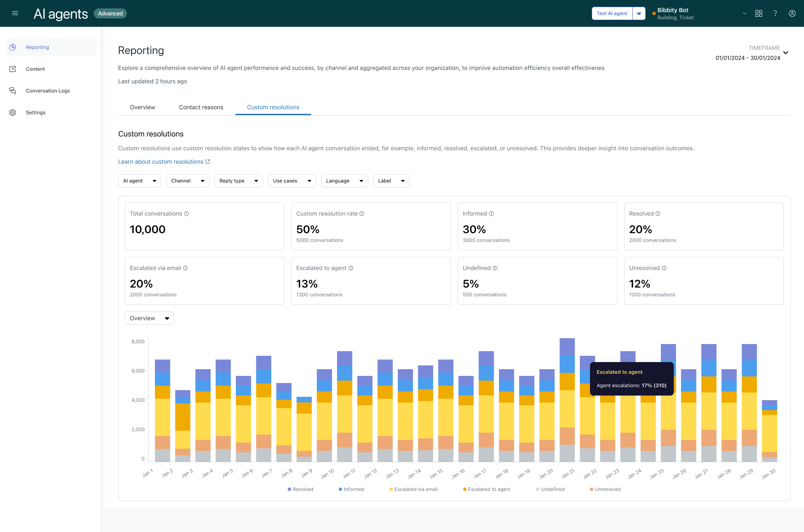804x532 pixels.
Task: Click the help question mark icon
Action: point(775,13)
